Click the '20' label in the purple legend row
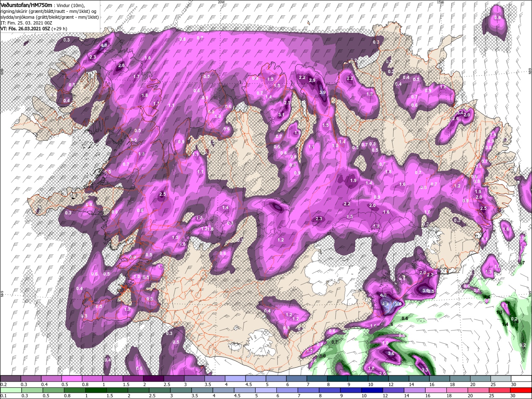 pyautogui.click(x=473, y=384)
